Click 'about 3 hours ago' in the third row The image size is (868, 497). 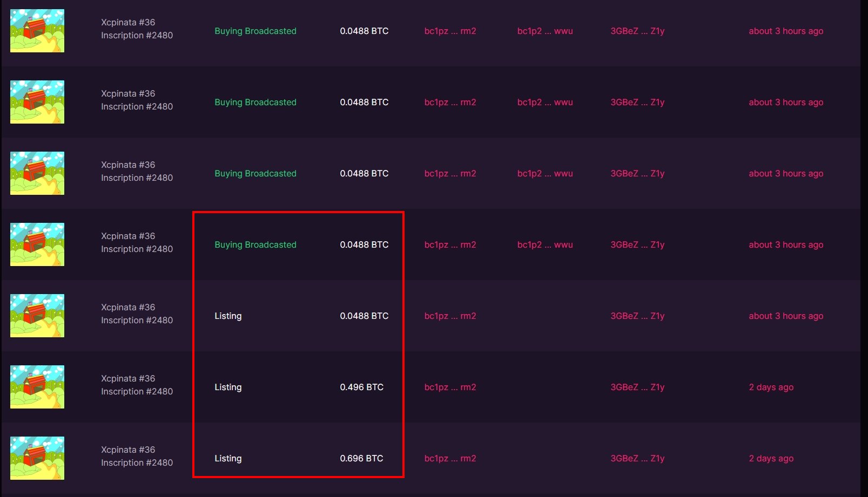tap(786, 173)
